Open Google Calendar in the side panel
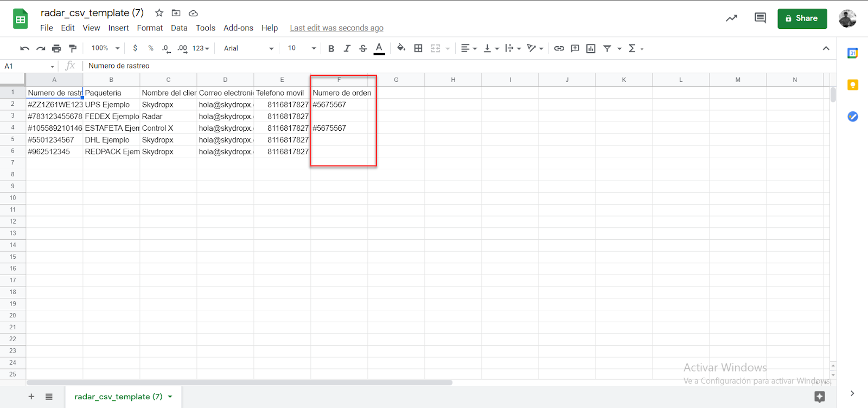Viewport: 868px width, 408px height. tap(852, 53)
